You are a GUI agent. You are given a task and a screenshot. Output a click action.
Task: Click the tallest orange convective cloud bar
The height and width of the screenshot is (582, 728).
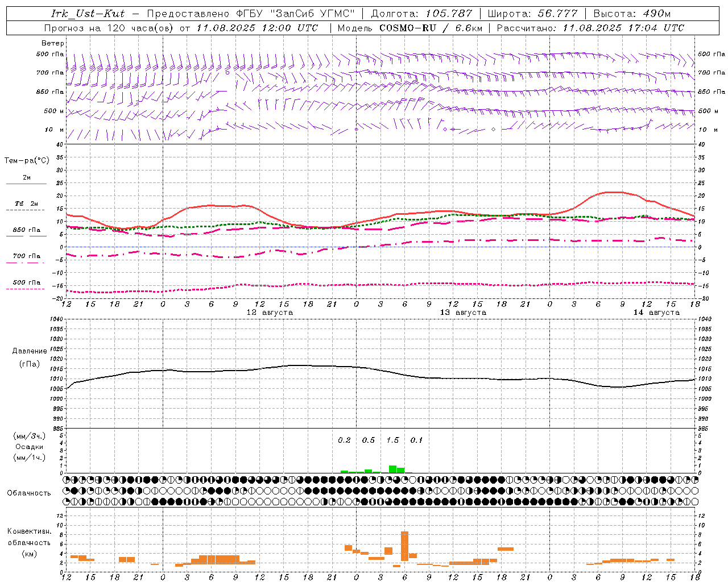[x=404, y=546]
